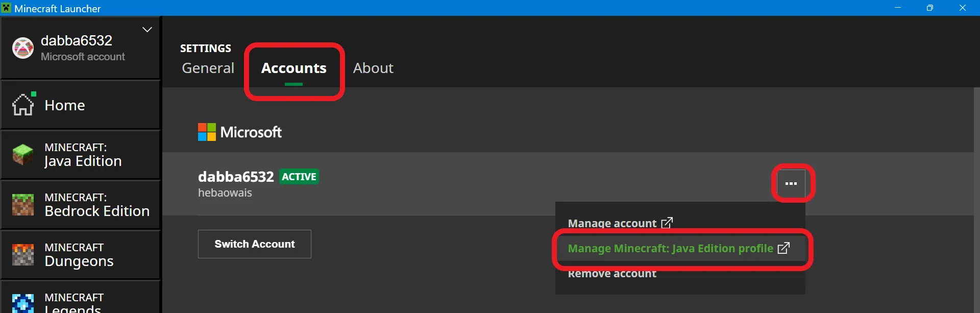Restore down the Minecraft Launcher window
The height and width of the screenshot is (313, 980).
click(x=930, y=8)
